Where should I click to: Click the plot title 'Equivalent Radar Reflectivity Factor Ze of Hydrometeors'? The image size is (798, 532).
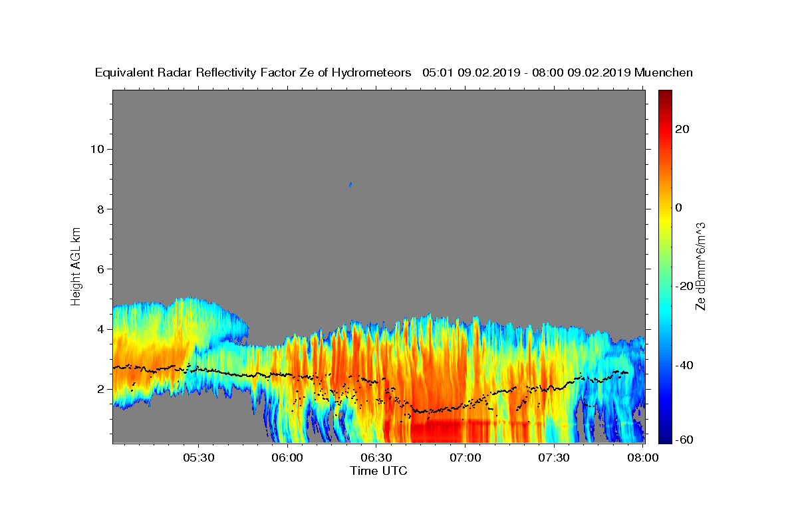[x=253, y=72]
